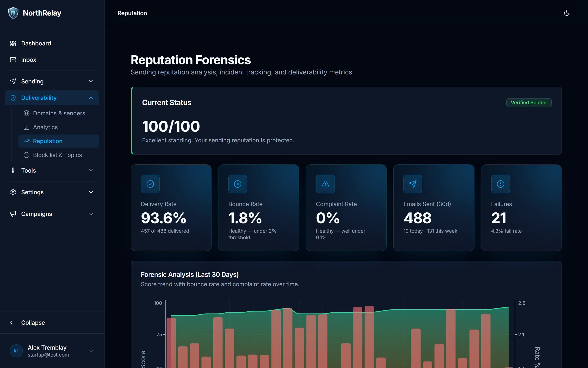Click the Forensic Analysis chart heading
Viewport: 588px width, 368px height.
(x=189, y=275)
